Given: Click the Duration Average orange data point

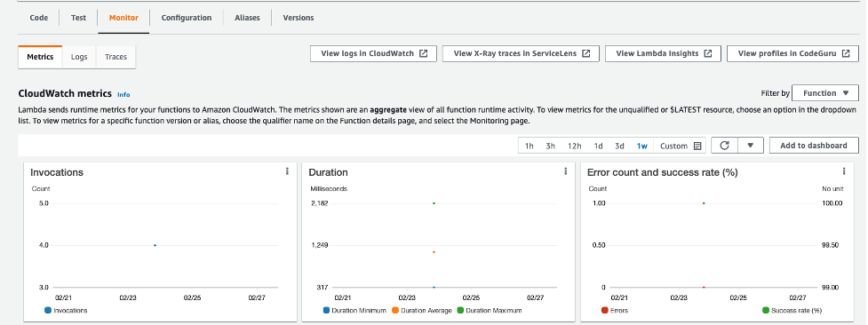Looking at the screenshot, I should coord(434,252).
